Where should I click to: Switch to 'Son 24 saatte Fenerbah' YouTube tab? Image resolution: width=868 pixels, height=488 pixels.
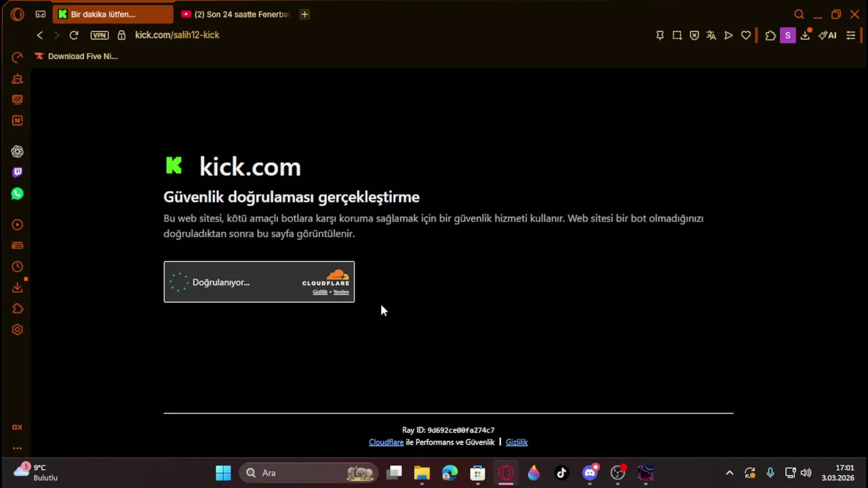click(235, 14)
